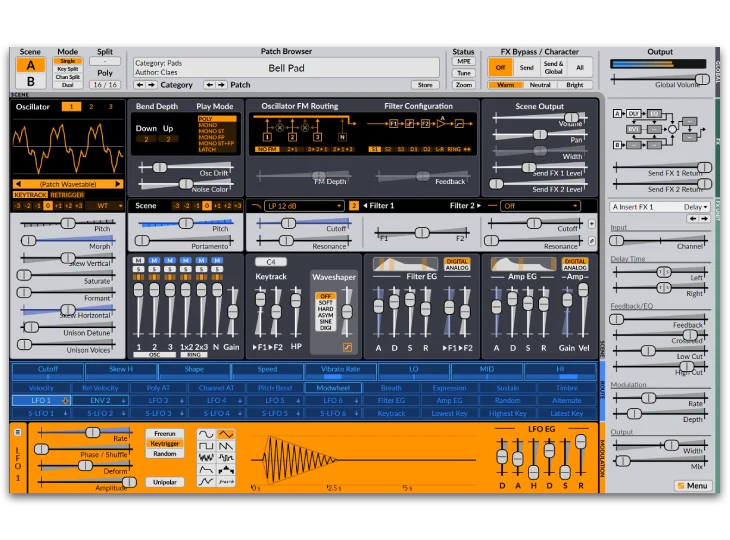The height and width of the screenshot is (540, 730).
Task: Switch to oscillator tab 2
Action: [x=92, y=106]
